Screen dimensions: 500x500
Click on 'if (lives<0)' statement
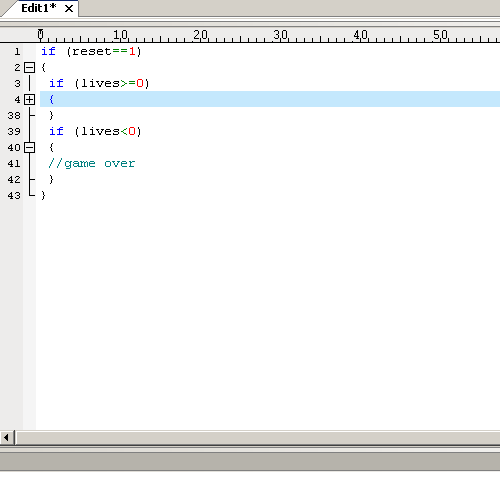[x=95, y=132]
